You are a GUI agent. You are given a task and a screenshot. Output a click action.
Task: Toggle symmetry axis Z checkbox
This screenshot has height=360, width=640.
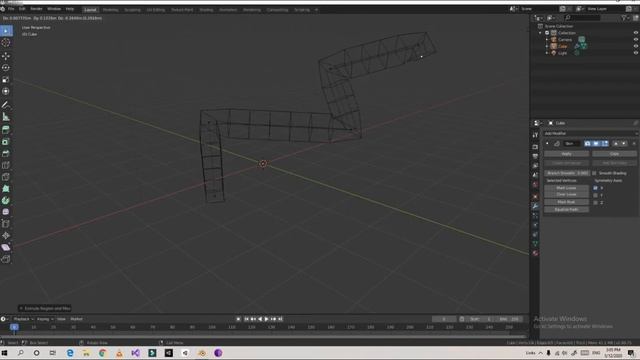coord(595,202)
